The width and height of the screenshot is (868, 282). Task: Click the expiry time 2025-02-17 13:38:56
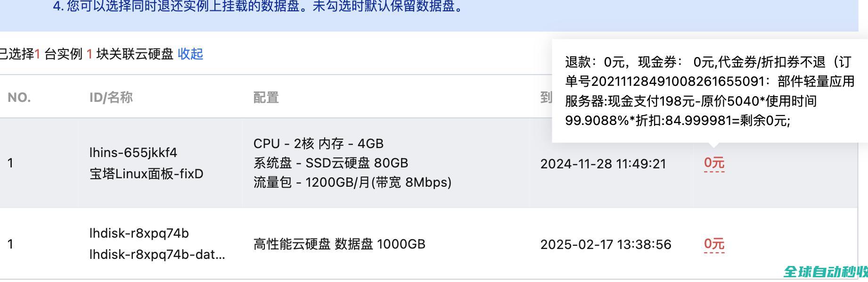coord(606,245)
